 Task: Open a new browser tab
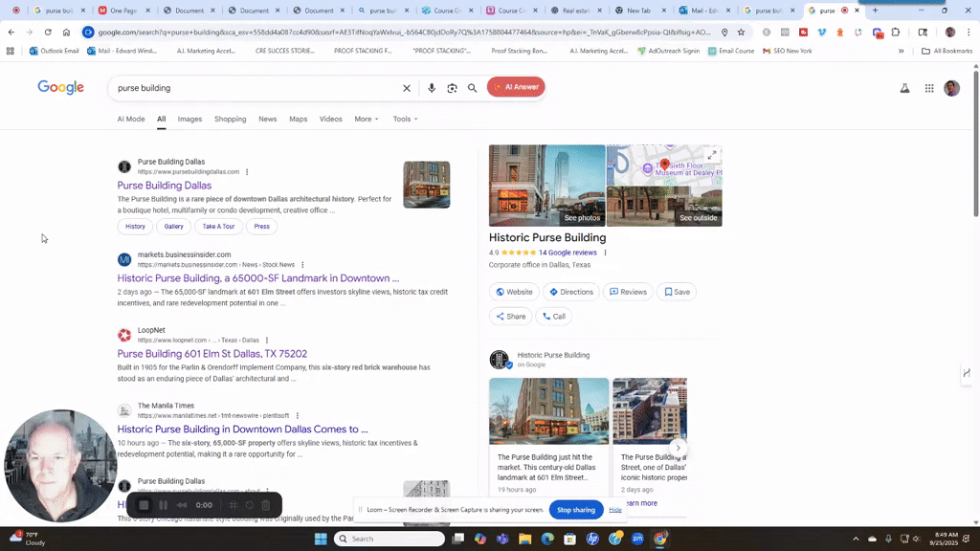click(875, 11)
